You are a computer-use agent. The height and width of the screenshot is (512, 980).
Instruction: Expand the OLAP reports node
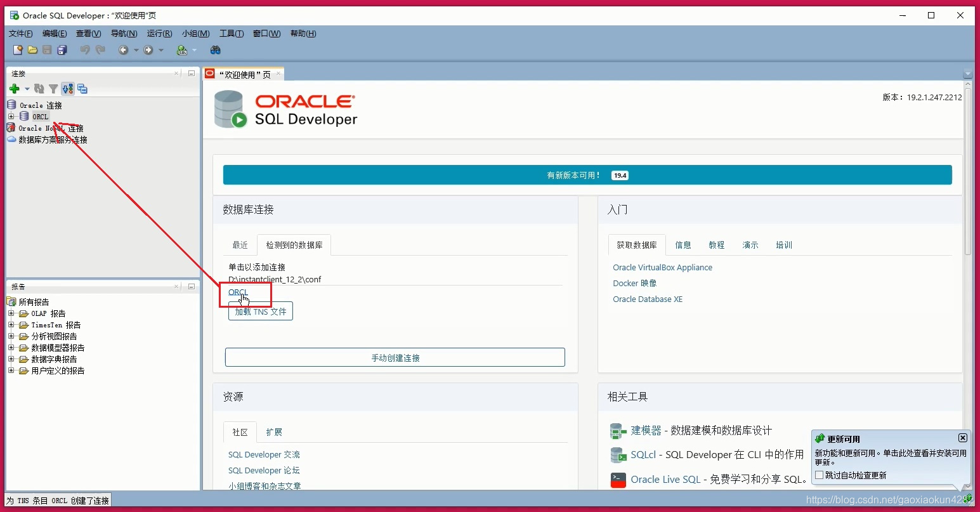[11, 313]
